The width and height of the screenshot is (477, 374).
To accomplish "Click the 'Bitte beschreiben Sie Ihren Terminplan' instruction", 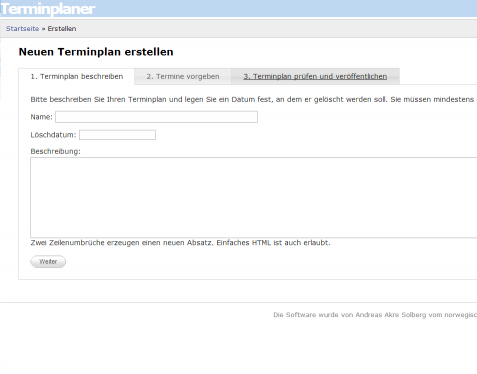I will pos(253,99).
